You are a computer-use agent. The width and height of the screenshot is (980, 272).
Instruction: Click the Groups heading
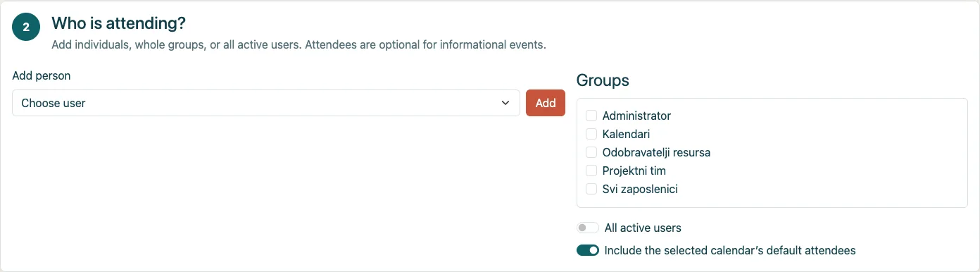tap(603, 80)
